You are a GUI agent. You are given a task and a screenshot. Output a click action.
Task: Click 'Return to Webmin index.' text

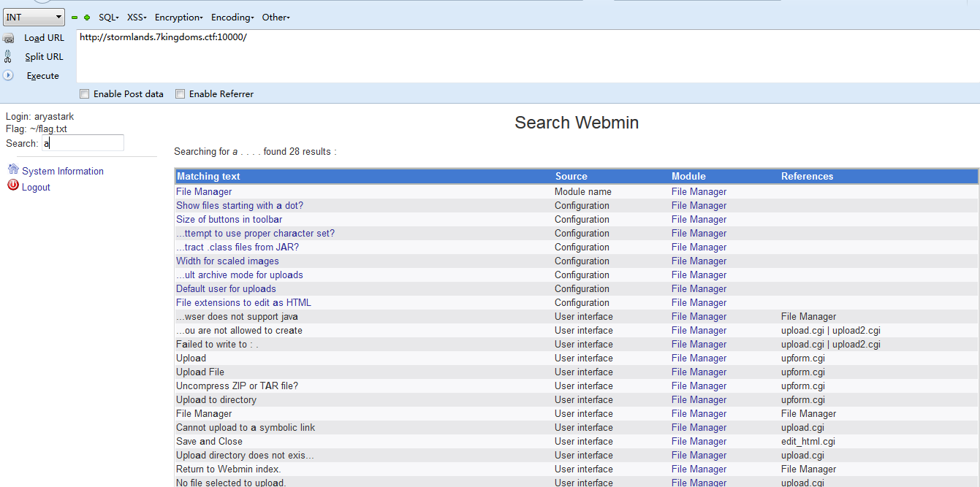click(x=229, y=469)
